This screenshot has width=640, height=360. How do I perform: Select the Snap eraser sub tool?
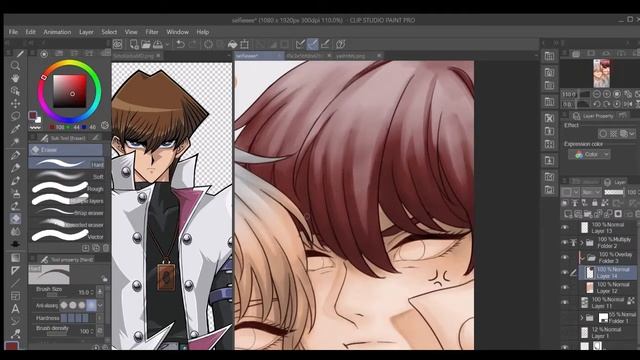(x=66, y=213)
